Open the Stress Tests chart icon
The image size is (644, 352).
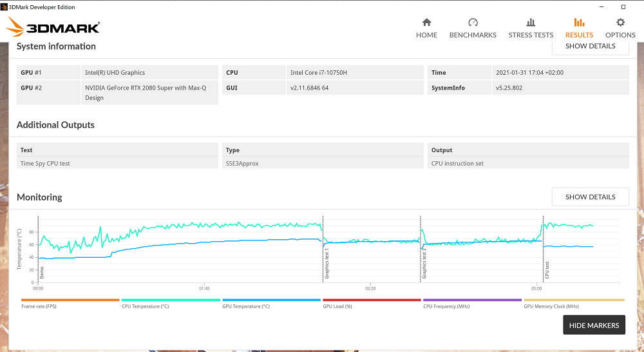pos(531,22)
